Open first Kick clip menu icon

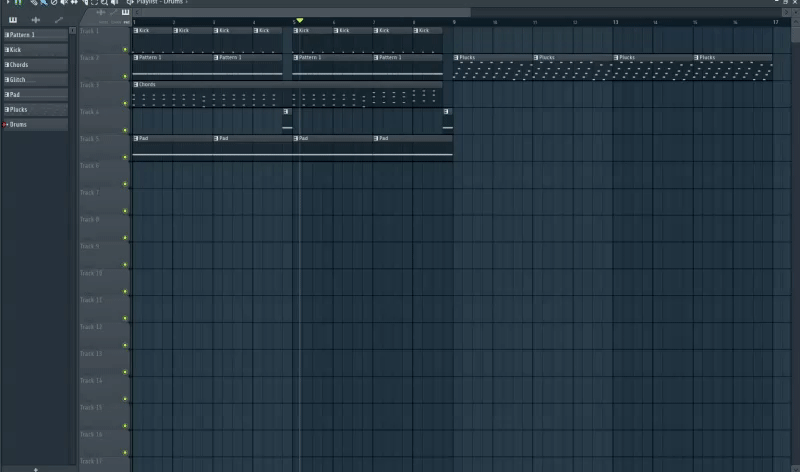point(136,31)
